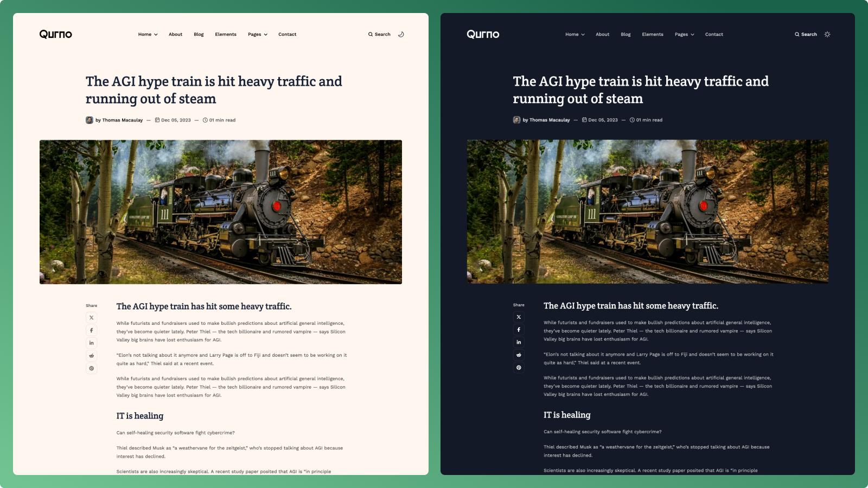
Task: Expand Pages dropdown in light navbar
Action: (258, 34)
